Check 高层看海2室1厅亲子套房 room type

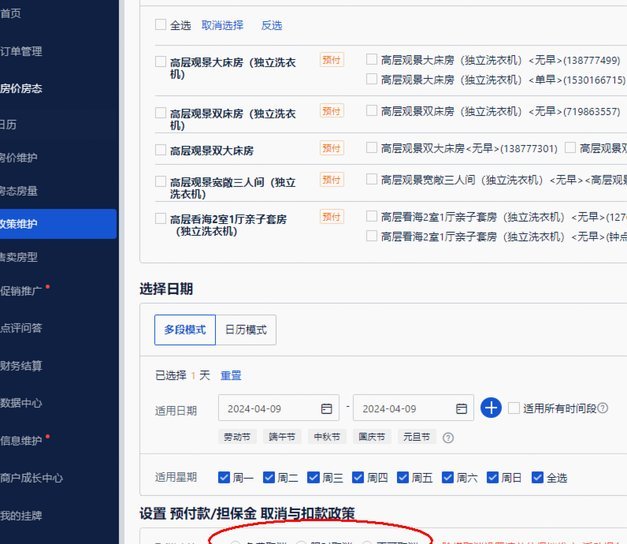(x=160, y=218)
